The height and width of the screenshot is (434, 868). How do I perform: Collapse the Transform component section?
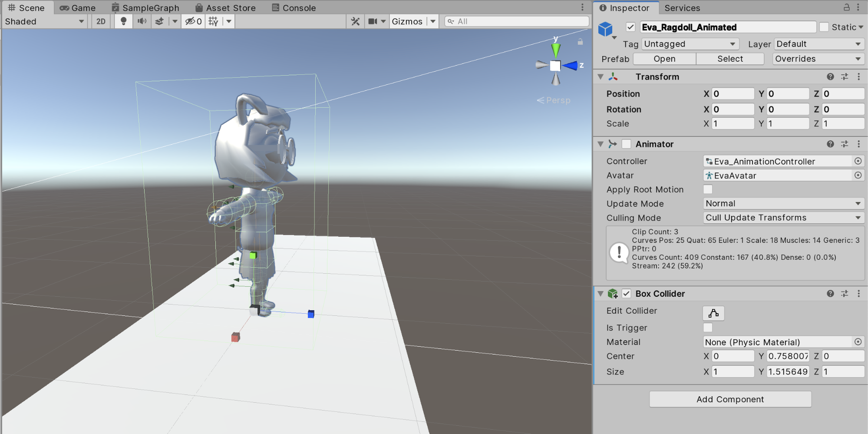tap(601, 77)
